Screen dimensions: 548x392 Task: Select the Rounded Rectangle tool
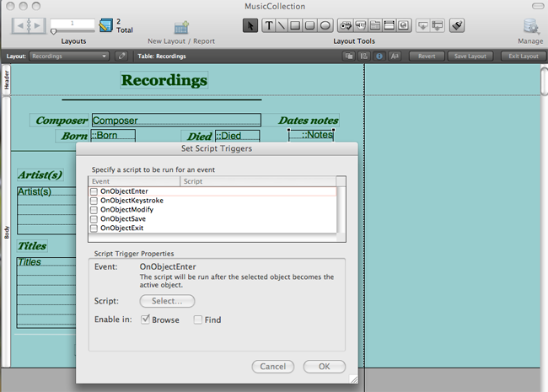(x=309, y=26)
